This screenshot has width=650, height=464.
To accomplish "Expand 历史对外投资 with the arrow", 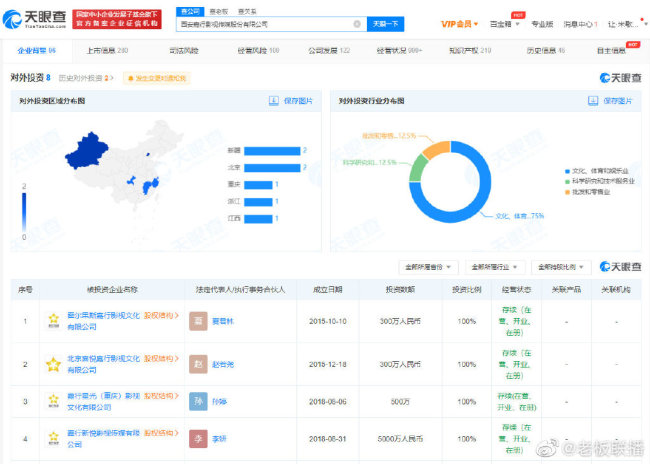I will coord(112,78).
